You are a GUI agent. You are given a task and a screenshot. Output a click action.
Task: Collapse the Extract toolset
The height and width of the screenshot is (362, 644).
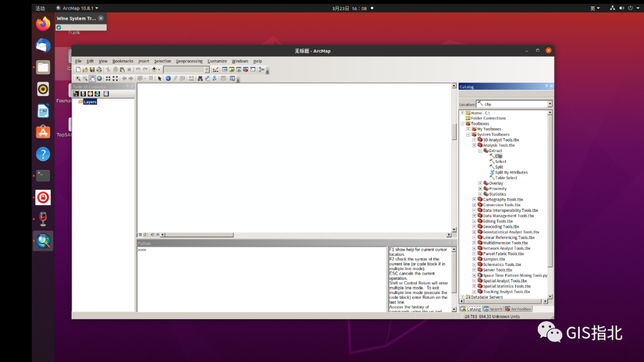click(x=481, y=150)
